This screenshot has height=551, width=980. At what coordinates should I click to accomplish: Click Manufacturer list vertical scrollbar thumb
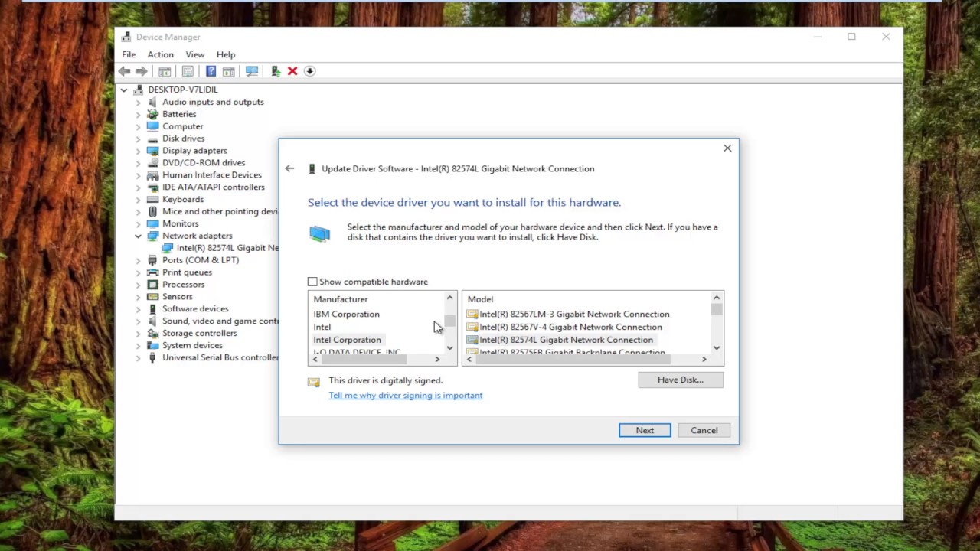tap(450, 321)
